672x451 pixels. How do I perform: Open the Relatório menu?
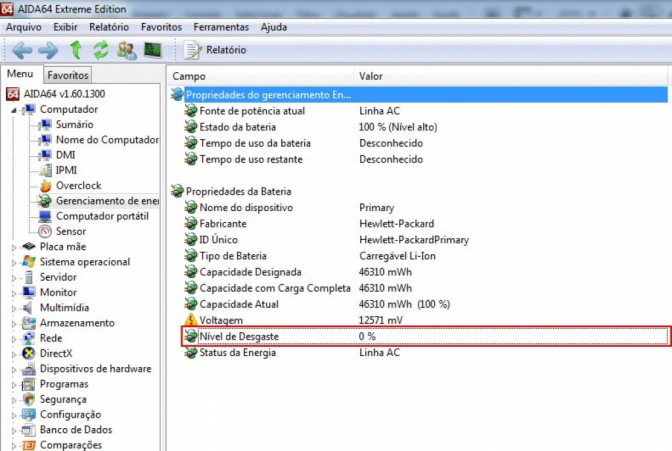pyautogui.click(x=109, y=27)
